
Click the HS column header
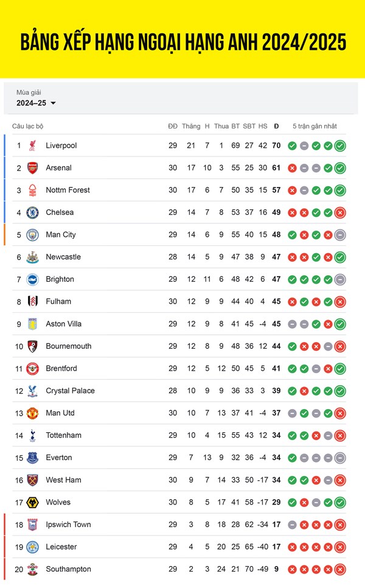click(x=263, y=126)
